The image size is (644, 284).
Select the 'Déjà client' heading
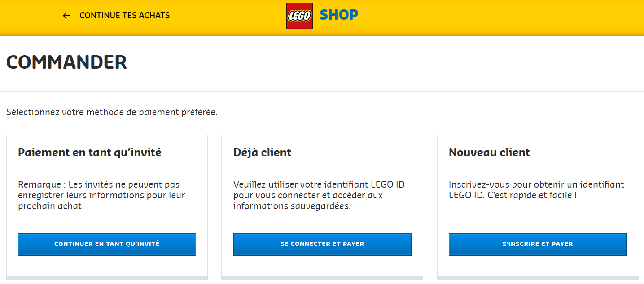[262, 153]
